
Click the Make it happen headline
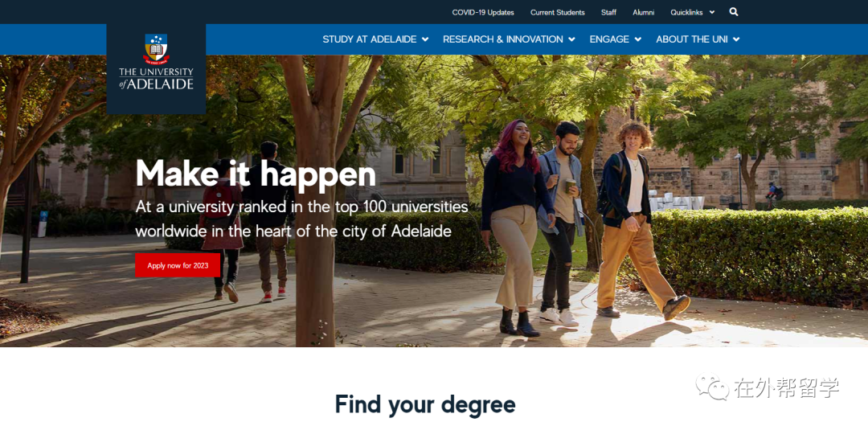coord(256,173)
